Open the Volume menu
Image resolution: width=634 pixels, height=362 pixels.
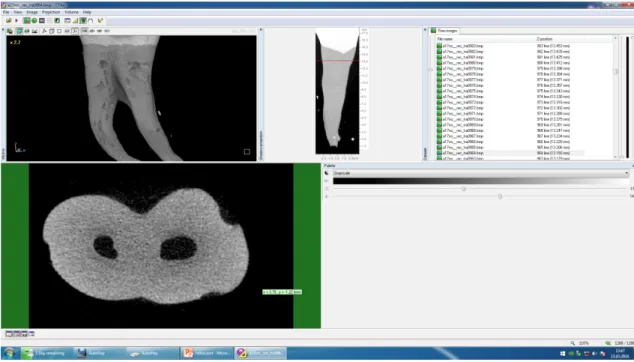coord(72,12)
